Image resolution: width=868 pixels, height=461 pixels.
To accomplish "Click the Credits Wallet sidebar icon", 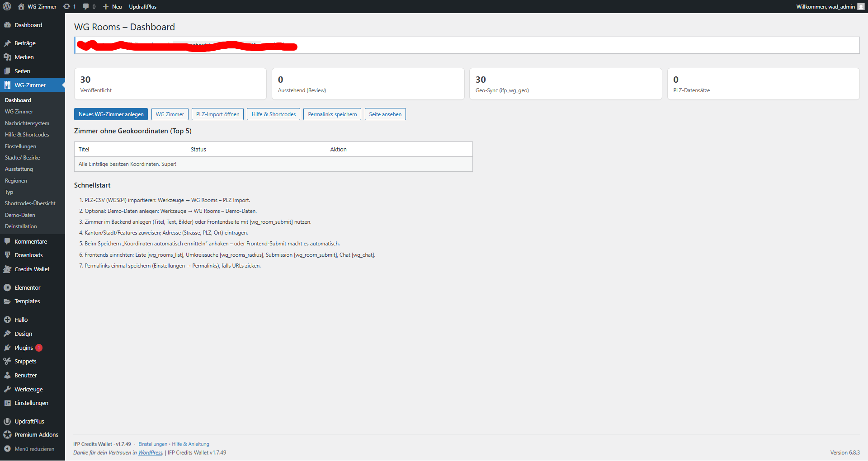I will point(7,269).
